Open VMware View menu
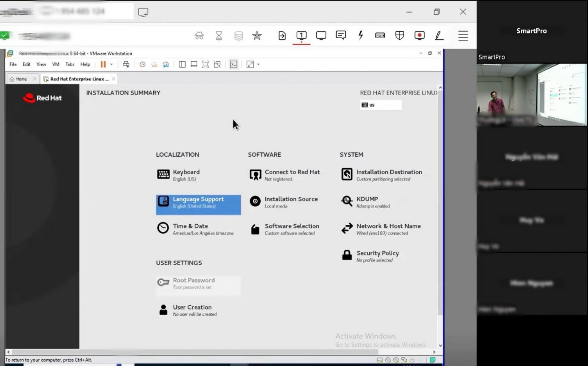 pos(41,64)
